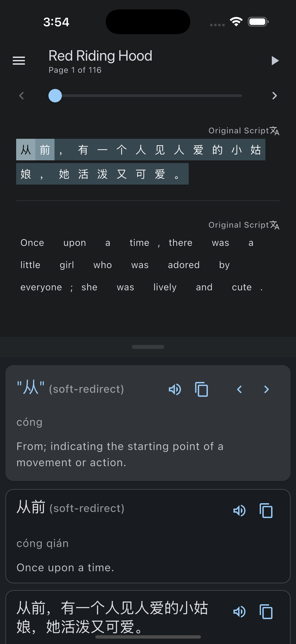296x644 pixels.
Task: Play audio for the "从" entry
Action: pos(175,389)
